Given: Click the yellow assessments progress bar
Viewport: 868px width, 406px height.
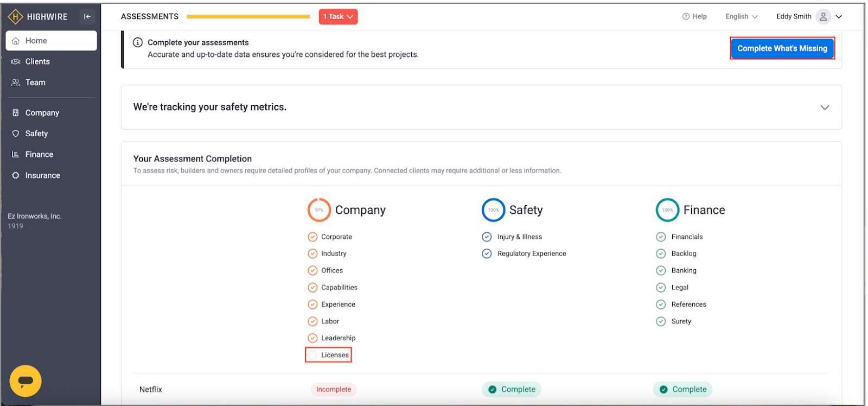Looking at the screenshot, I should tap(248, 17).
